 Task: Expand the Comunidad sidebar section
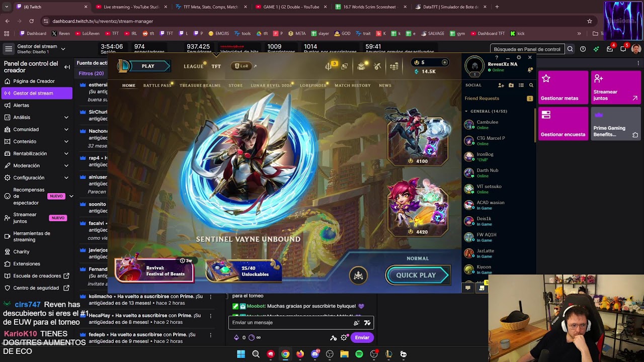(36, 129)
